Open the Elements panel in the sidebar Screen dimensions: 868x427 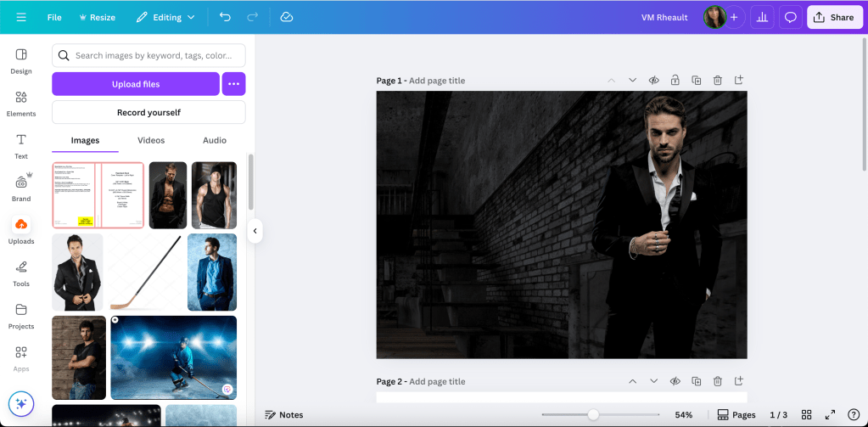[21, 103]
